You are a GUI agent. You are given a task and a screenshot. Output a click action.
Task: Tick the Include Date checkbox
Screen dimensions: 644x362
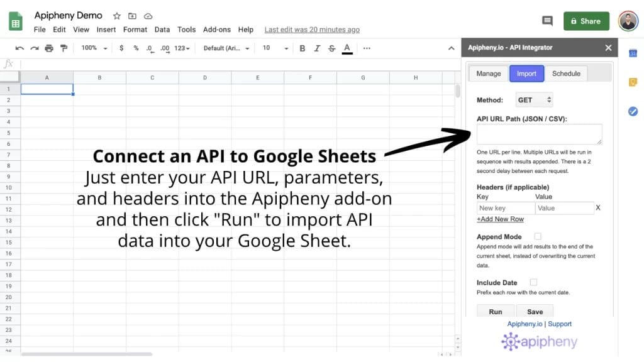tap(533, 282)
